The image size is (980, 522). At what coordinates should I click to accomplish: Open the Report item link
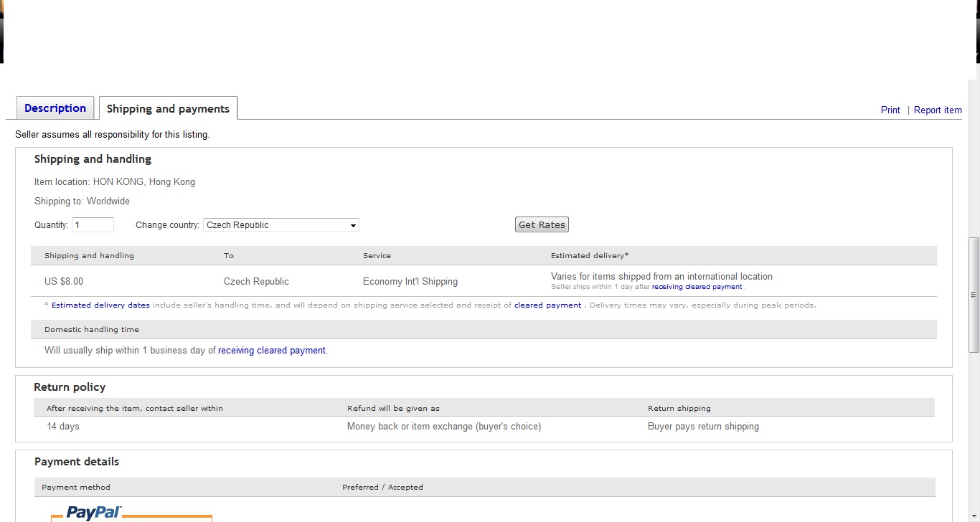point(938,110)
